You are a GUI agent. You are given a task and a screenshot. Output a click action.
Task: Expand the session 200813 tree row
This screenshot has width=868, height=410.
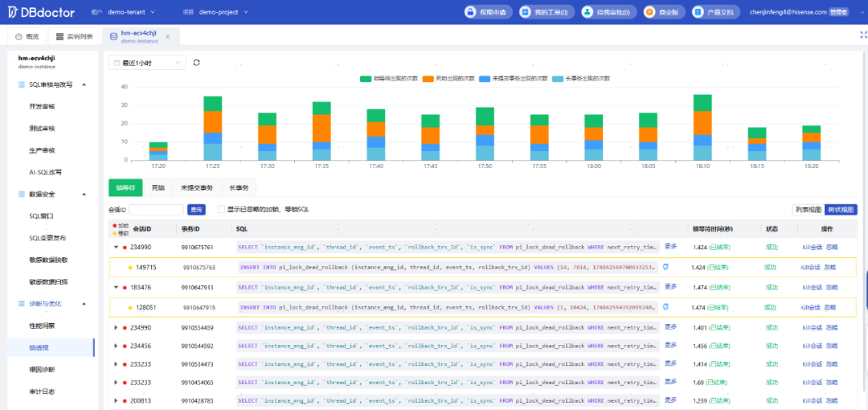point(117,400)
